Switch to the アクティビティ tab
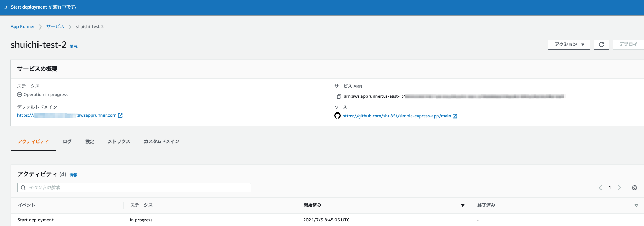This screenshot has height=226, width=644. pos(33,142)
